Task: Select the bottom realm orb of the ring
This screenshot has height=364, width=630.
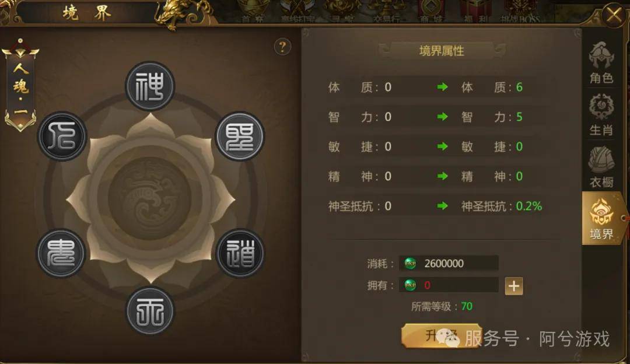Action: 150,311
